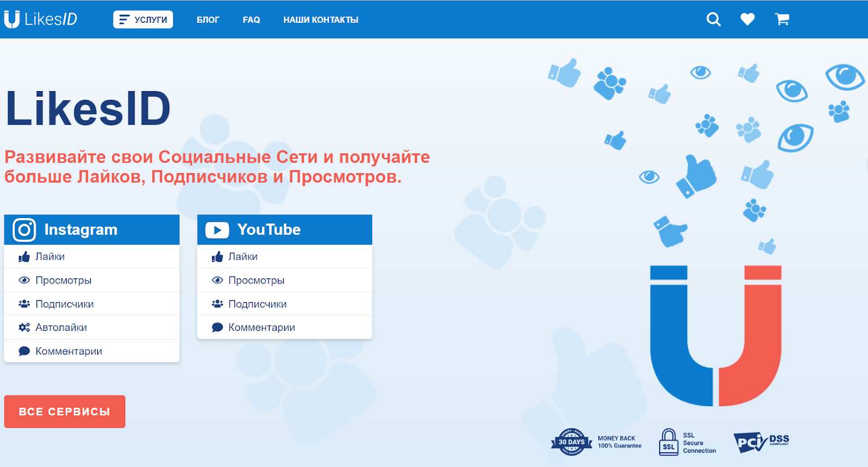
Task: Open Instagram Автолайки link
Action: pos(61,328)
